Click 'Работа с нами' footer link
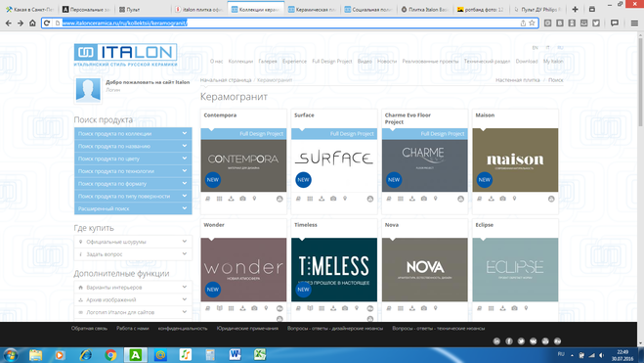The width and height of the screenshot is (644, 363). pyautogui.click(x=132, y=329)
